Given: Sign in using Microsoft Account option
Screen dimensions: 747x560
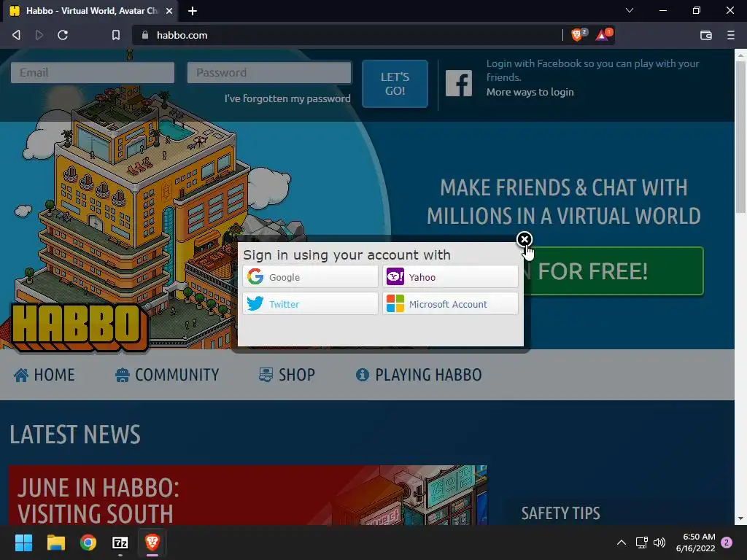Looking at the screenshot, I should pos(450,304).
